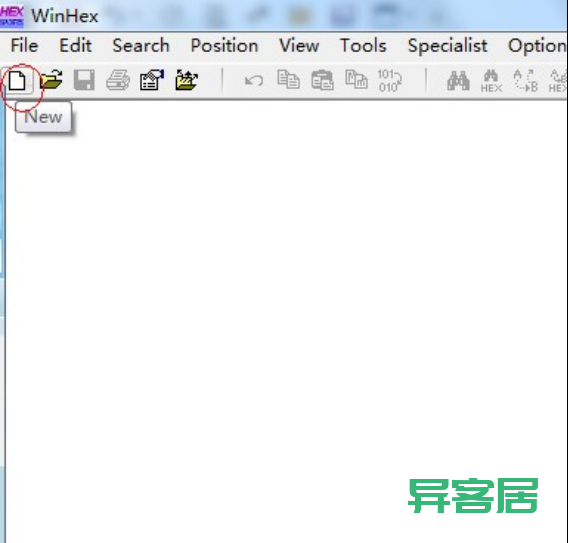568x543 pixels.
Task: Open the Tools menu
Action: click(x=363, y=46)
